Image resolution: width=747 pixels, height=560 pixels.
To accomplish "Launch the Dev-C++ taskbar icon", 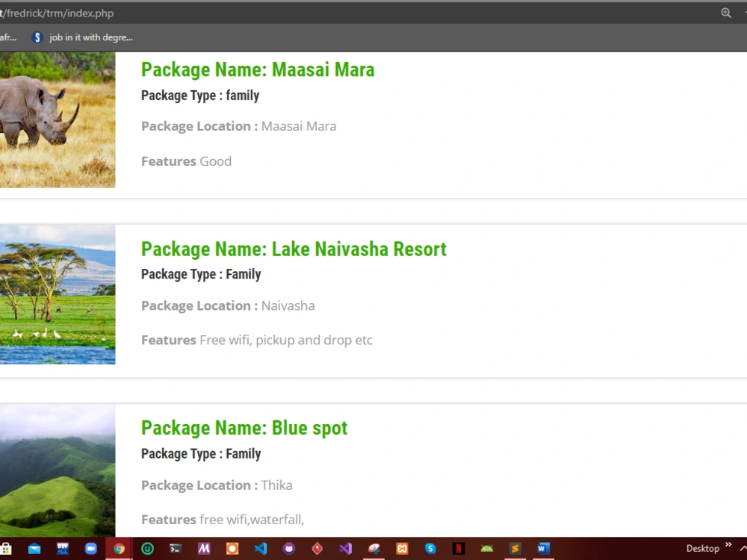I will pyautogui.click(x=63, y=549).
